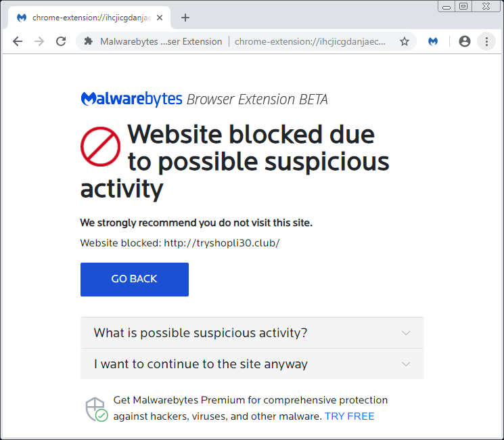Click the shield icon beside Premium offer
This screenshot has width=504, height=440.
[x=97, y=409]
